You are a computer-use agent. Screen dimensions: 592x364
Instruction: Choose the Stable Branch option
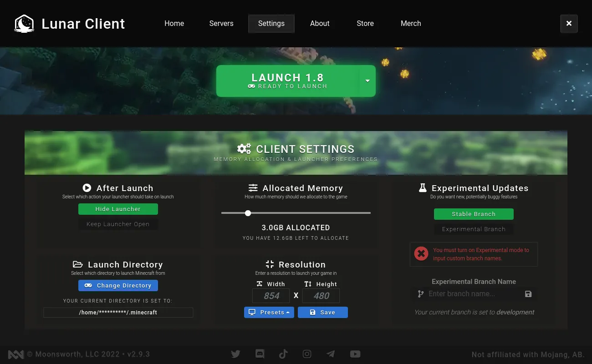click(x=474, y=214)
